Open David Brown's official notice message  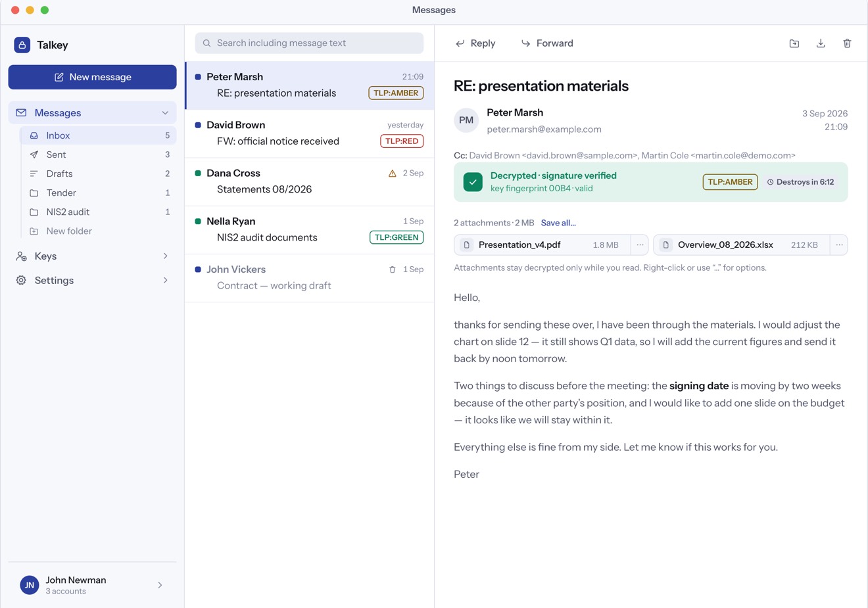click(x=310, y=134)
